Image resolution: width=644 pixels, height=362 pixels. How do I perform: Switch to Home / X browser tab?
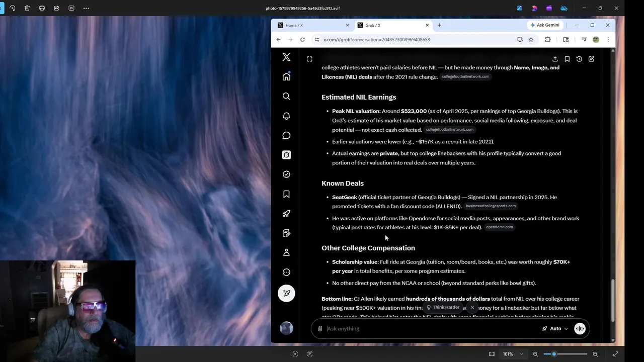click(312, 25)
